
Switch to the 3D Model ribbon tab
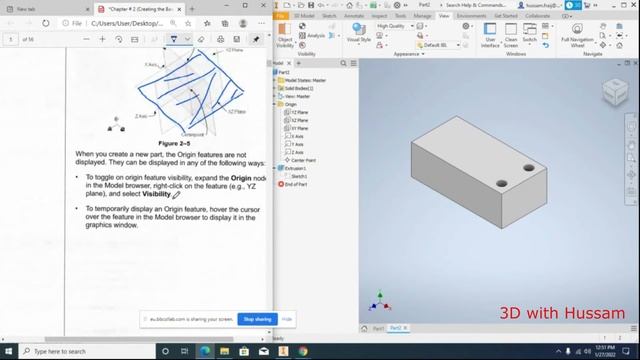tap(304, 16)
